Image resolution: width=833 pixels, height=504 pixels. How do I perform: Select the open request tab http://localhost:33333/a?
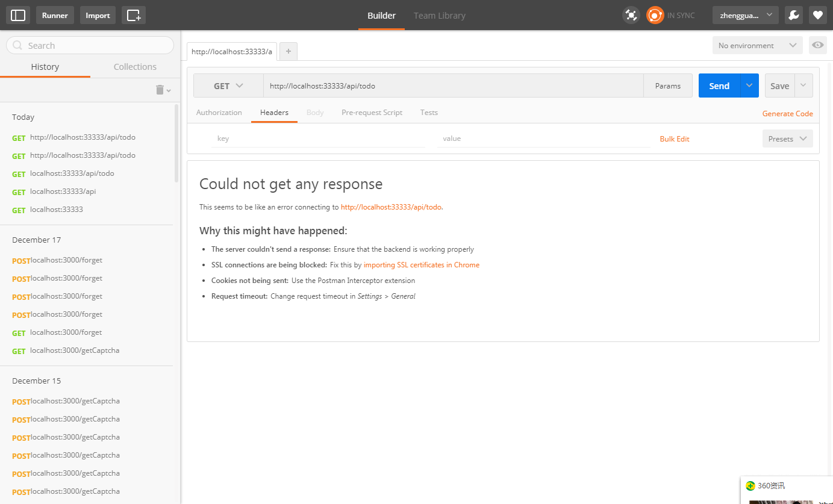[232, 52]
